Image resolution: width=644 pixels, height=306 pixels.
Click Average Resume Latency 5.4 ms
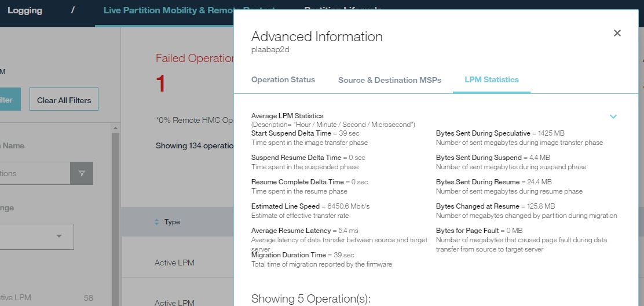(x=305, y=231)
